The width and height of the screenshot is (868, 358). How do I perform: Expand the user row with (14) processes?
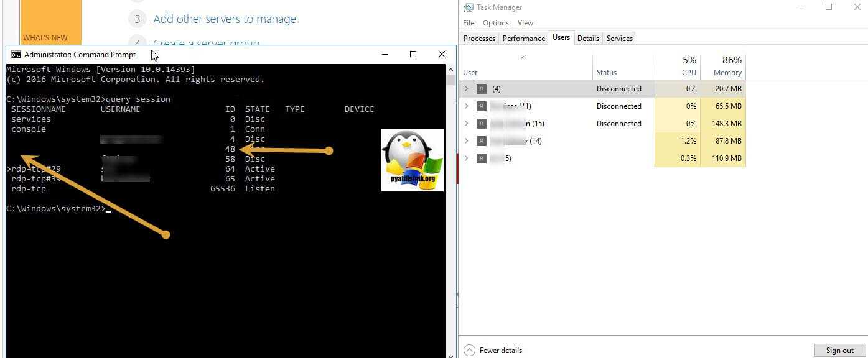(467, 141)
